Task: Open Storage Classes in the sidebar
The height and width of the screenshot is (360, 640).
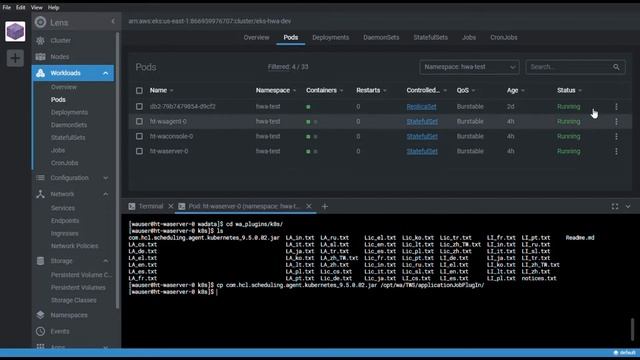Action: (73, 300)
